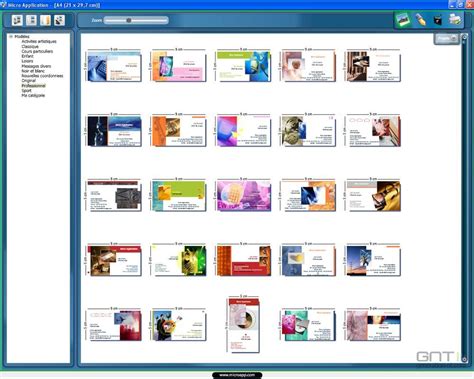474x379 pixels.
Task: Choose the magenta and purple card in row two
Action: pos(244,131)
